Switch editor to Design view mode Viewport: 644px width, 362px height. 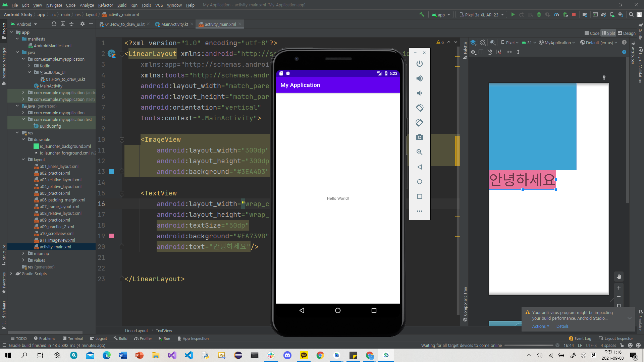tap(627, 33)
